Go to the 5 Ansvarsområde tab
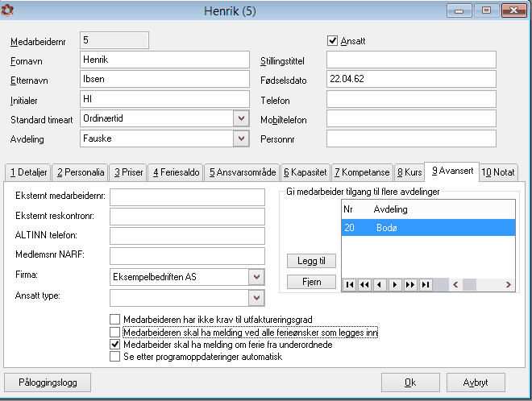 point(243,172)
